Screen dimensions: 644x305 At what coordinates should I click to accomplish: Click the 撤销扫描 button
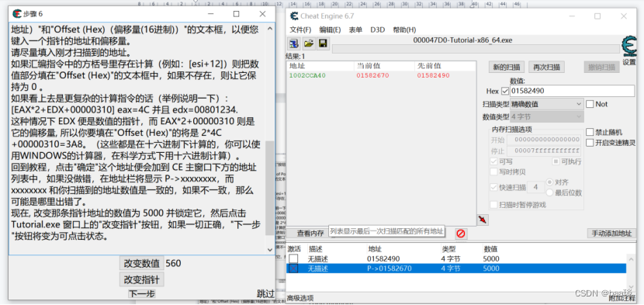click(x=601, y=67)
